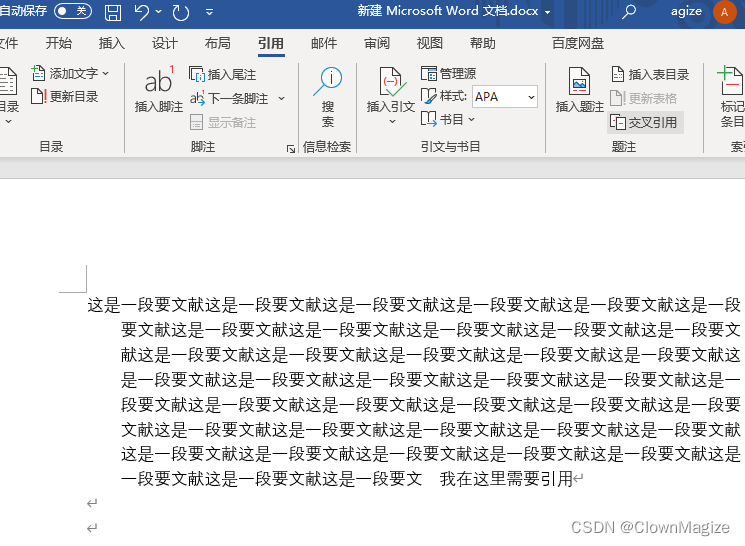Click the 样式 brush icon
Viewport: 745px width, 546px height.
coord(429,96)
